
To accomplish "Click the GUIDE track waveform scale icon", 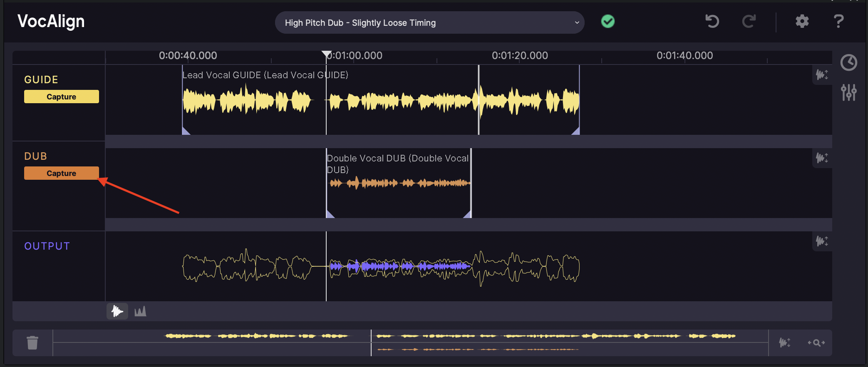I will [822, 75].
